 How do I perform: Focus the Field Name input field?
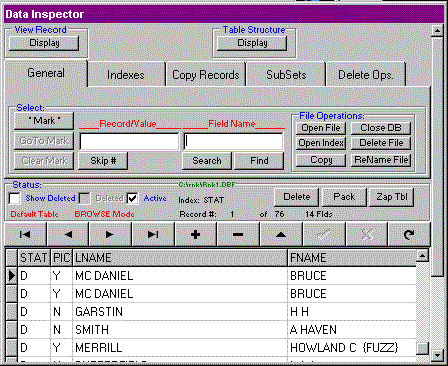coord(233,142)
